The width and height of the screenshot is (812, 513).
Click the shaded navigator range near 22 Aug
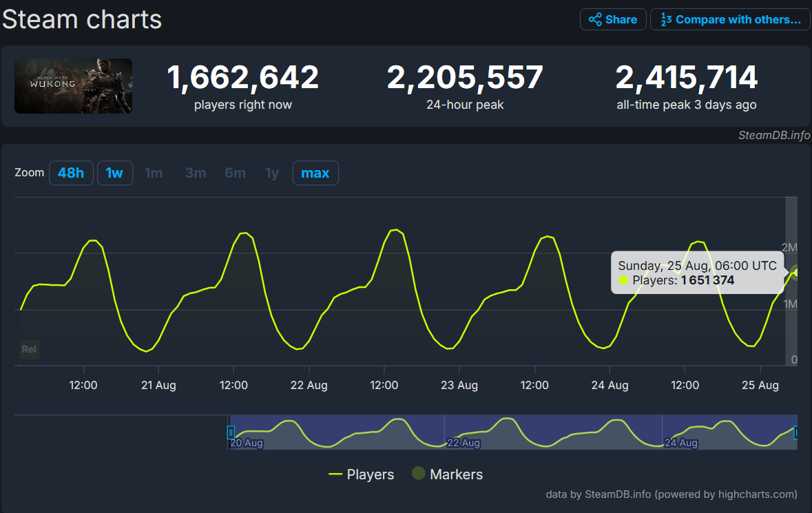tap(482, 432)
